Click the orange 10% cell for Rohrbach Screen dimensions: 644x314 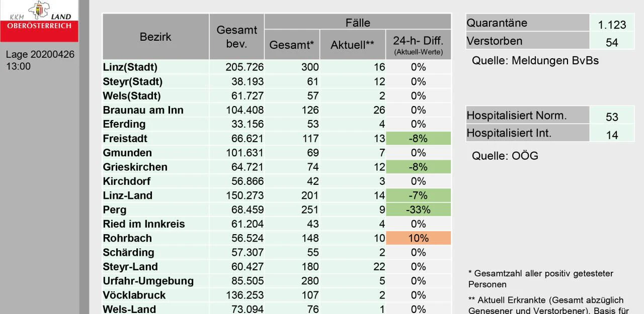pos(418,238)
